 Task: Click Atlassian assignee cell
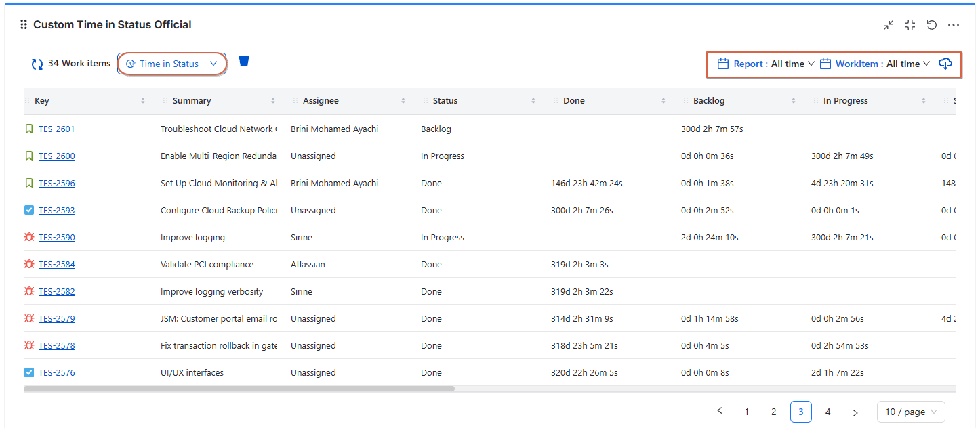(308, 264)
